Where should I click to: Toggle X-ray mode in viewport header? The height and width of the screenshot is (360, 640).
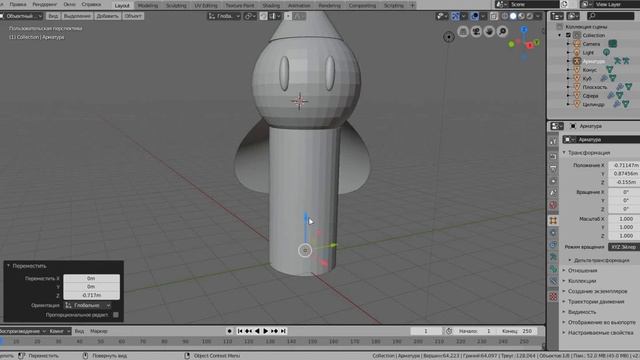[x=494, y=16]
